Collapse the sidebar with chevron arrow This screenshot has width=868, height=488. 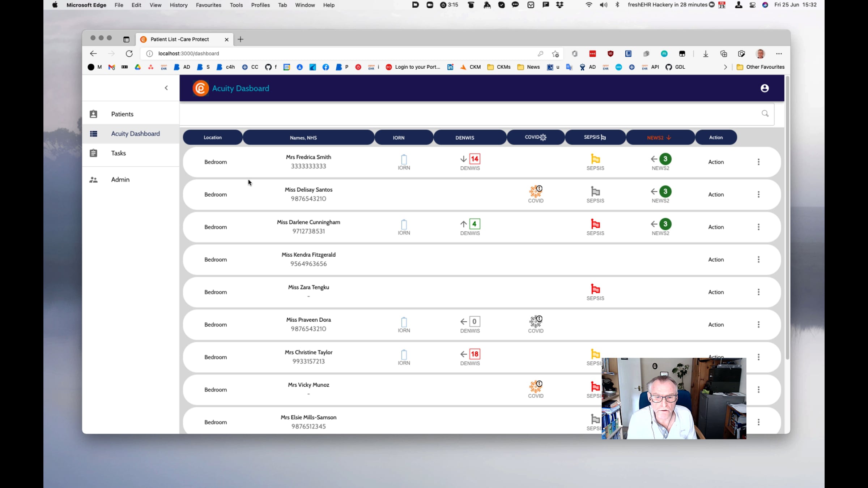166,88
